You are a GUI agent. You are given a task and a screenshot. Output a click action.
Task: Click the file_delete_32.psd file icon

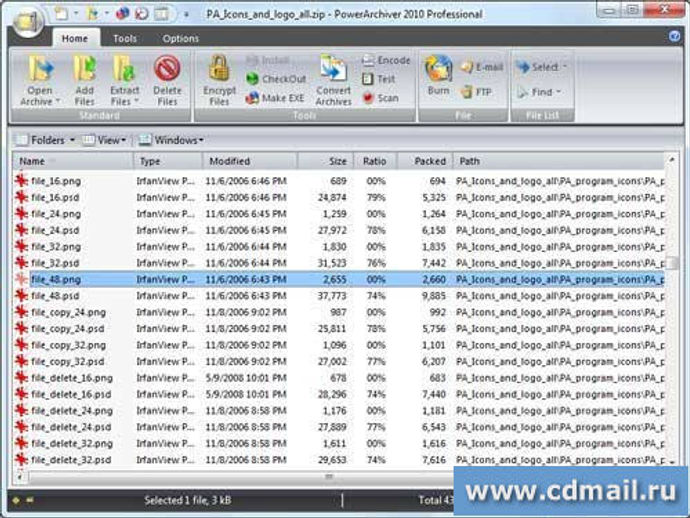pos(21,460)
